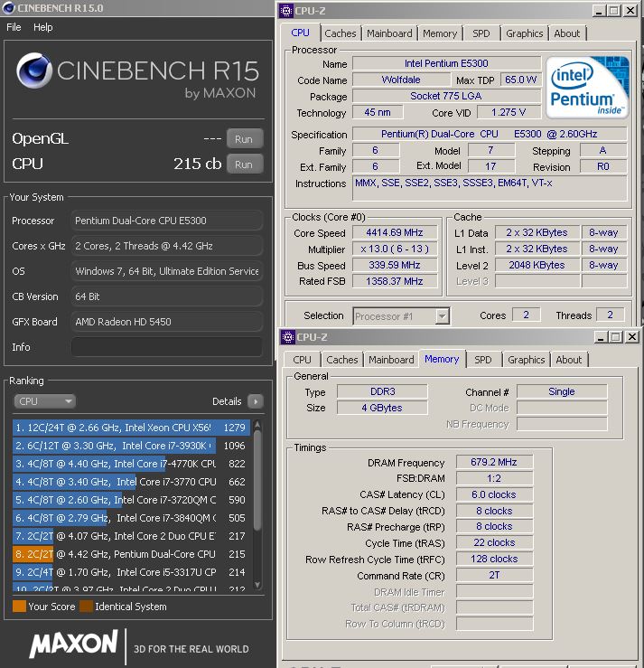This screenshot has width=644, height=668.
Task: Click the Multiplier value x 13.0
Action: (x=395, y=249)
